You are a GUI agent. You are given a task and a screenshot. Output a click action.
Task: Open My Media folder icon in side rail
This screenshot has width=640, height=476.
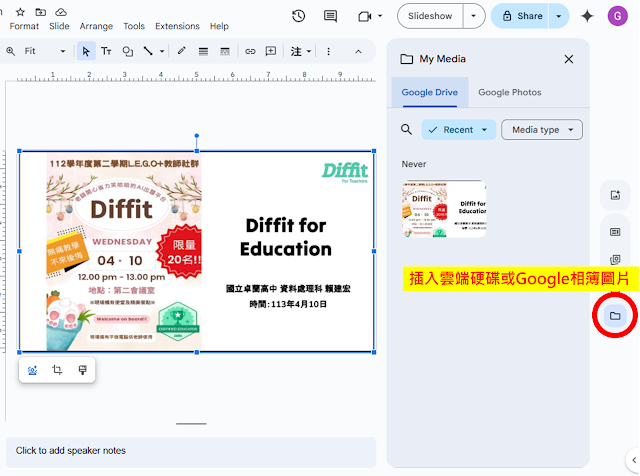tap(615, 316)
